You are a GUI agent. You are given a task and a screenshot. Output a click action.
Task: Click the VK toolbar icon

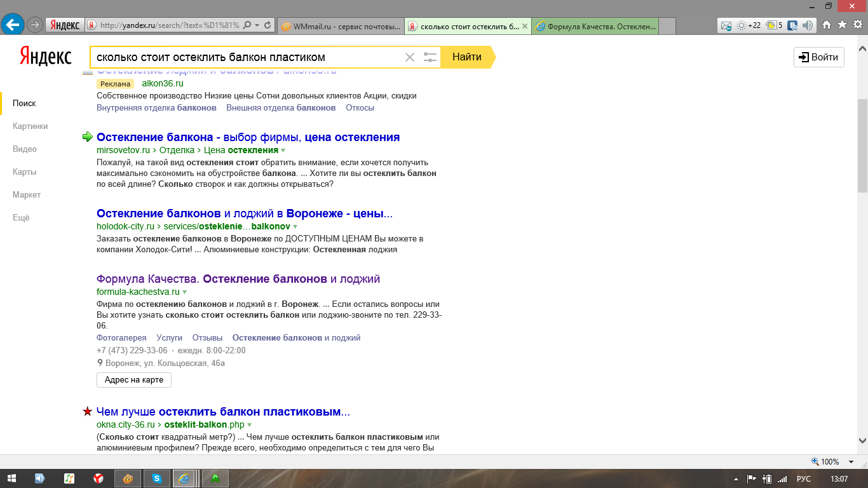pos(792,26)
